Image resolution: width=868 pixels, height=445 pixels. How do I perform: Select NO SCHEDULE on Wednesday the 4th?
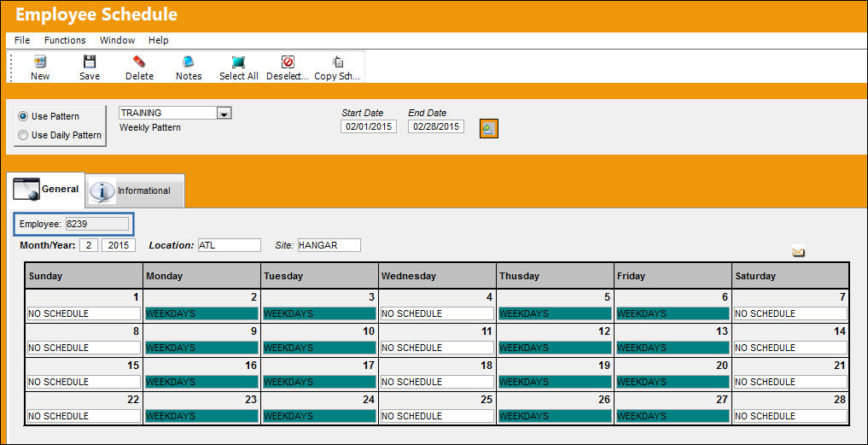(x=437, y=313)
